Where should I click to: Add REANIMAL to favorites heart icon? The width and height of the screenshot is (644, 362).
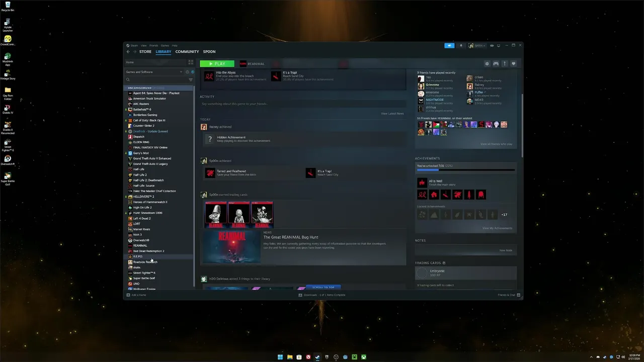pos(513,64)
